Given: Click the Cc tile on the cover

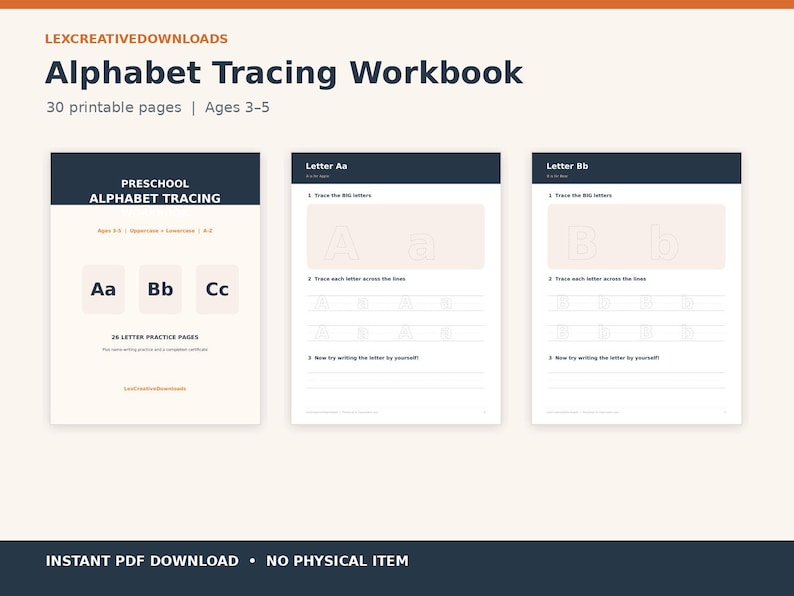Looking at the screenshot, I should 217,289.
